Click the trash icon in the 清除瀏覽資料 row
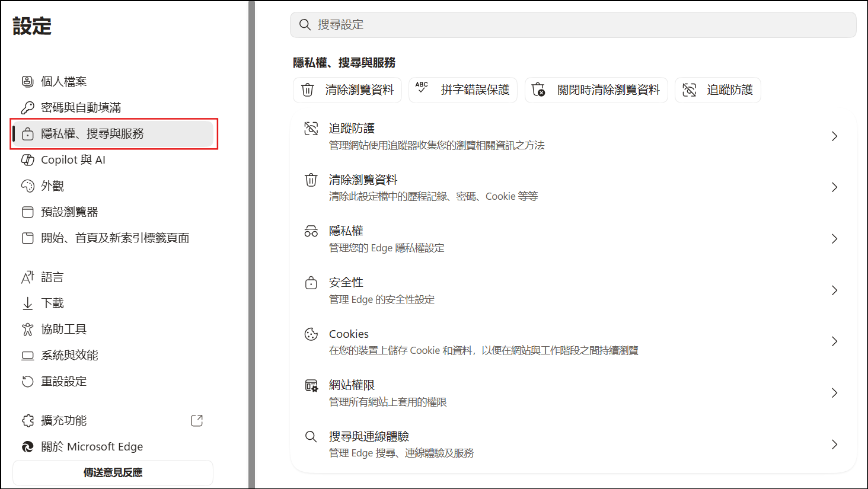Viewport: 868px width, 489px height. tap(311, 180)
